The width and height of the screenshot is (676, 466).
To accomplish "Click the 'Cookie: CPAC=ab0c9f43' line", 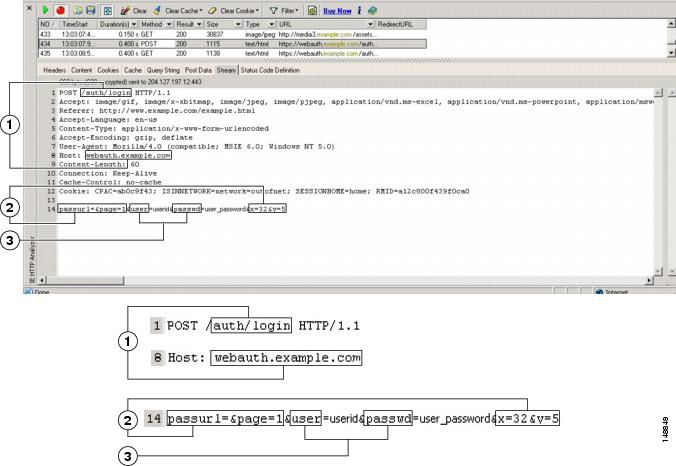I will point(264,191).
